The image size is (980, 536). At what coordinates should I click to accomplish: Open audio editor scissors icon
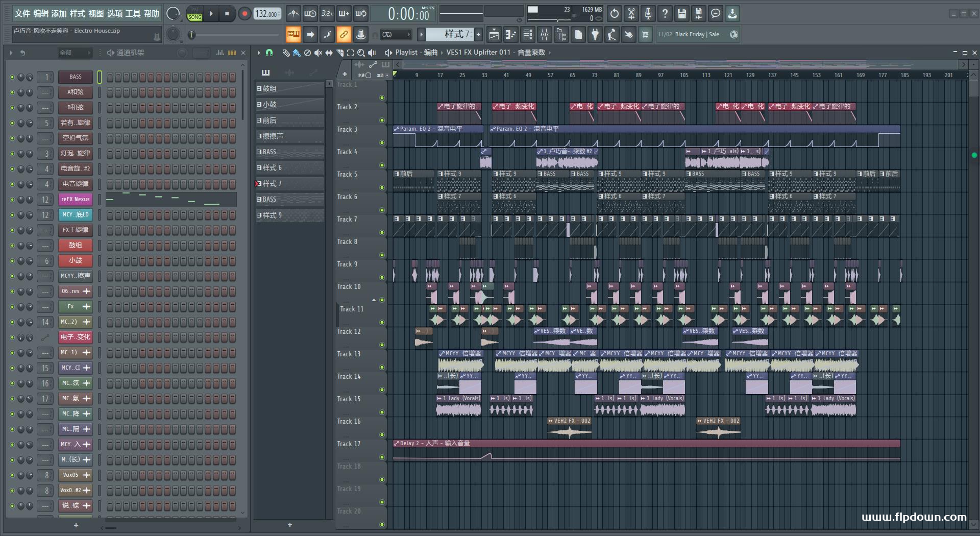point(631,14)
